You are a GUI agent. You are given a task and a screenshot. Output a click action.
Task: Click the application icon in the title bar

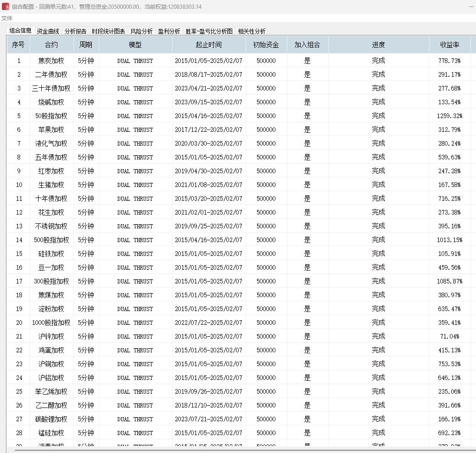[x=5, y=7]
